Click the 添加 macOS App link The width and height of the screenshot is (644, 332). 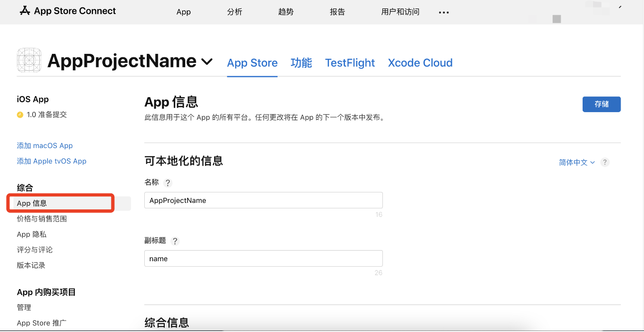click(x=45, y=146)
